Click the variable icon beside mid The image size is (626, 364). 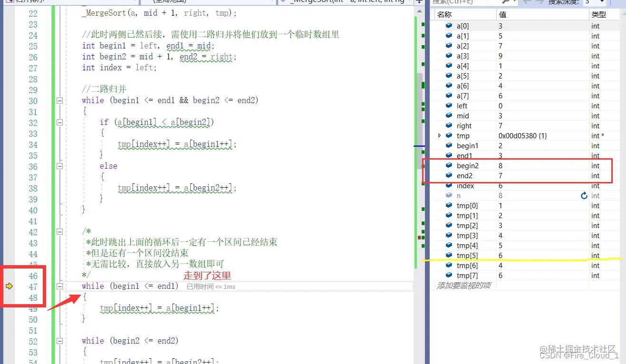(449, 115)
